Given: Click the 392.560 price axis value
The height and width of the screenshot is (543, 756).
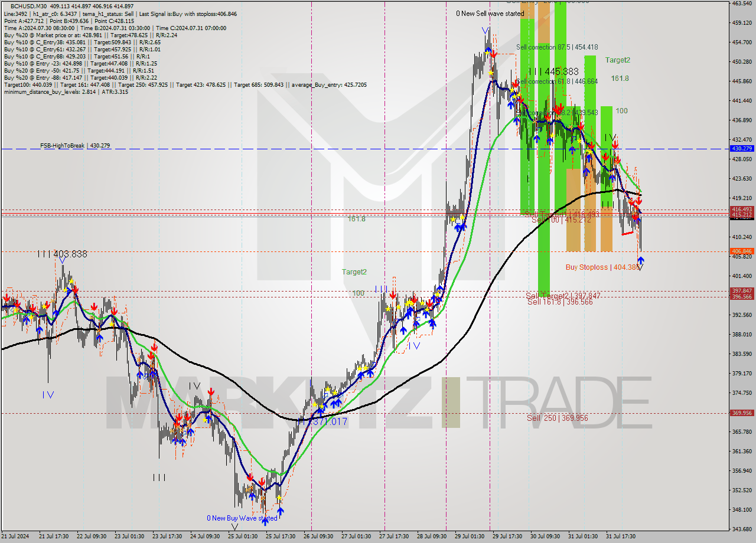Looking at the screenshot, I should (x=742, y=315).
